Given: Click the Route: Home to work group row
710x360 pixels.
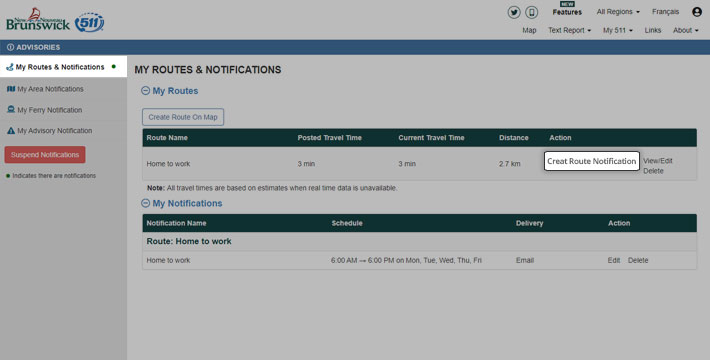Looking at the screenshot, I should (419, 241).
